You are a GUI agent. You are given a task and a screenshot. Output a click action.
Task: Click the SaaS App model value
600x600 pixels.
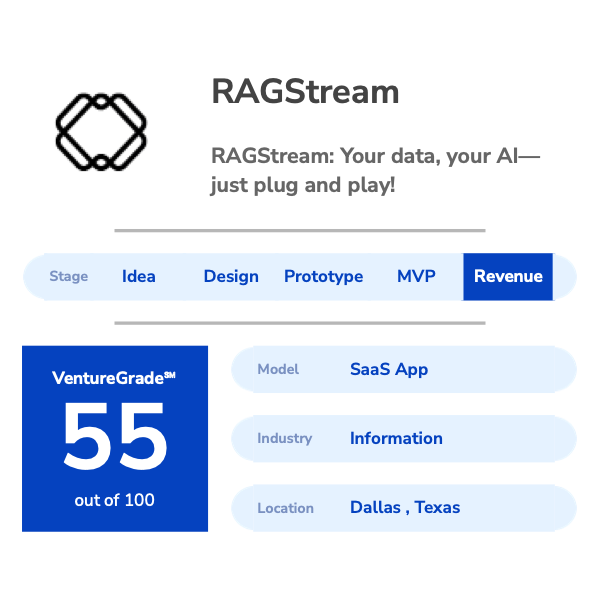(389, 370)
